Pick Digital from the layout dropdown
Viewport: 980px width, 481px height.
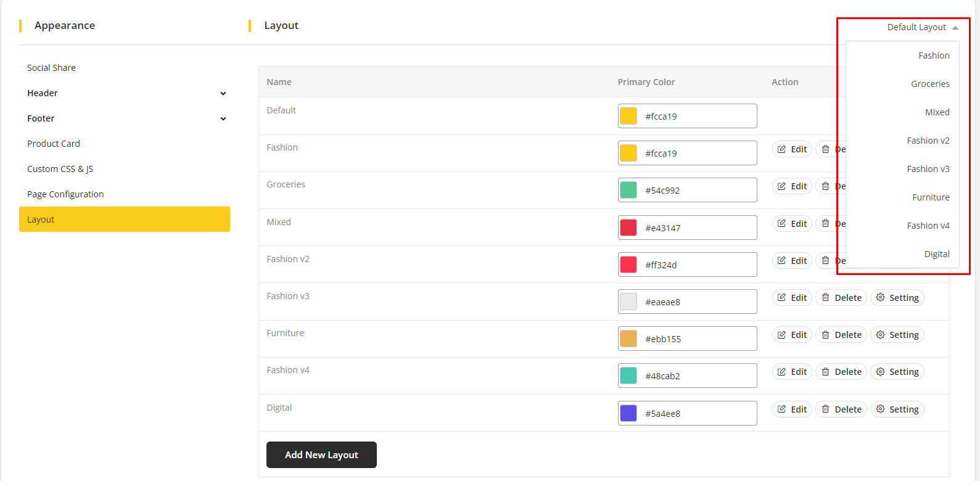936,254
